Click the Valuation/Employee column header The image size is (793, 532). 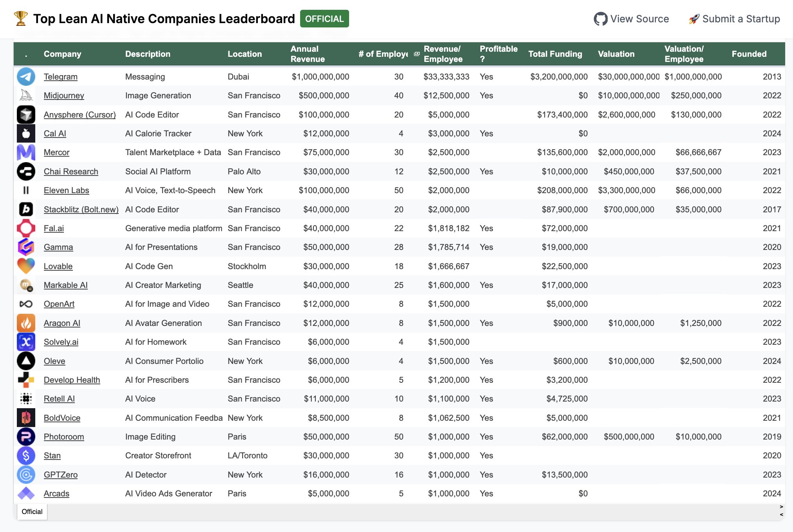point(684,54)
